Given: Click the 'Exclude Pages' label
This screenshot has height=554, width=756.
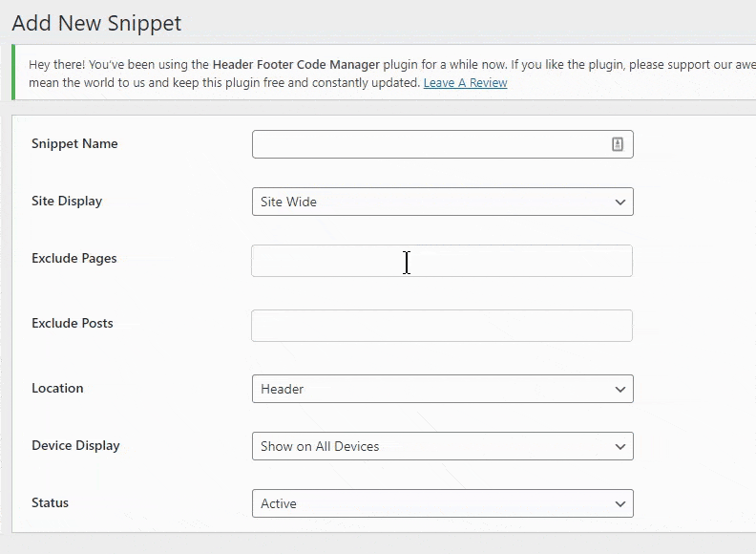Looking at the screenshot, I should [x=73, y=259].
